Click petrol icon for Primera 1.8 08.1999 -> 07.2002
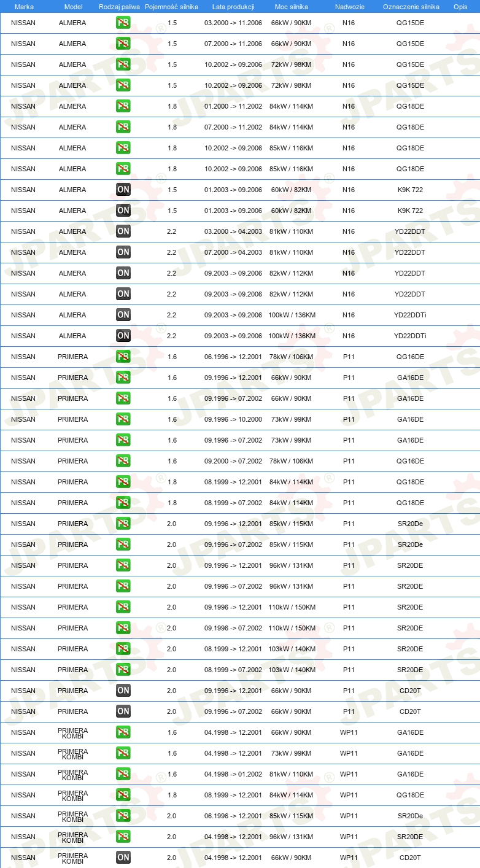Screen dimensions: 480x868 pos(123,503)
